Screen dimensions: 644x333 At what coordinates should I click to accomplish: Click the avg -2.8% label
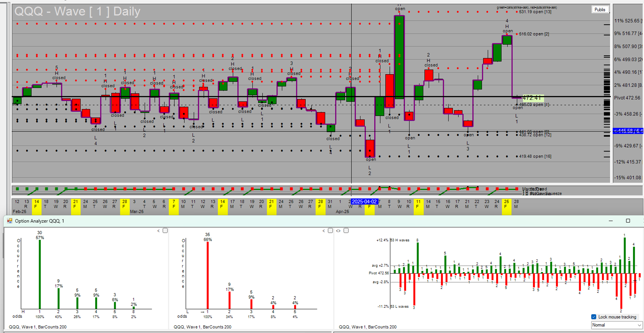coord(381,282)
